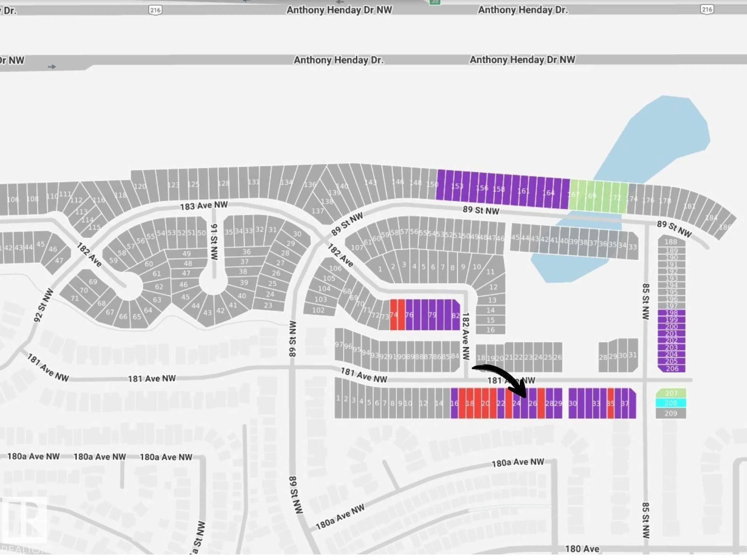747x560 pixels.
Task: Select red lot 35 on 181 Ave
Action: pyautogui.click(x=611, y=403)
